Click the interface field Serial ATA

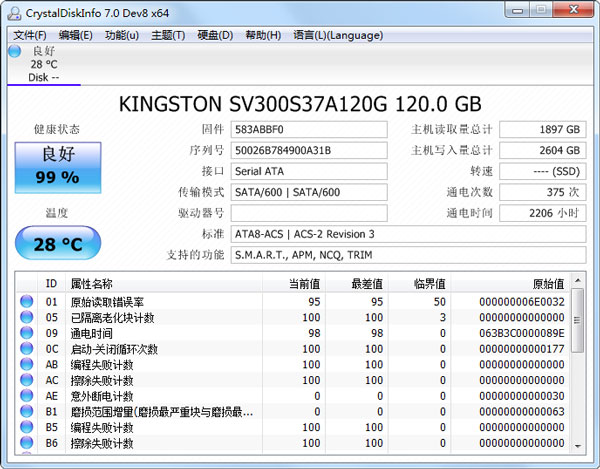(309, 171)
